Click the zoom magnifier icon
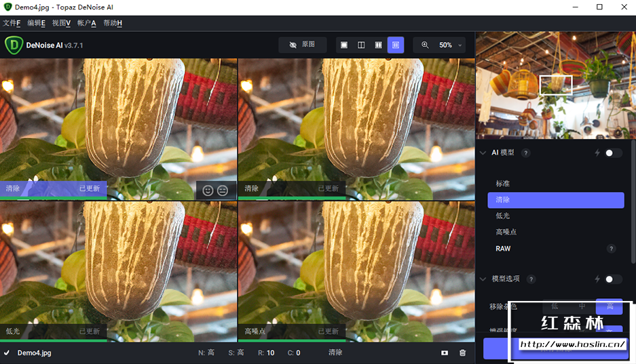The height and width of the screenshot is (364, 636). click(x=425, y=45)
